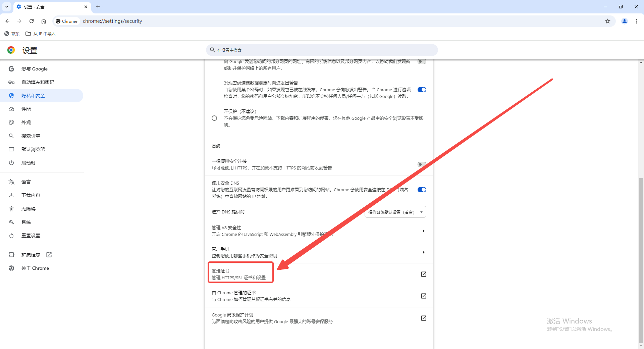Open the tab search dropdown arrow
This screenshot has width=644, height=349.
click(x=7, y=7)
